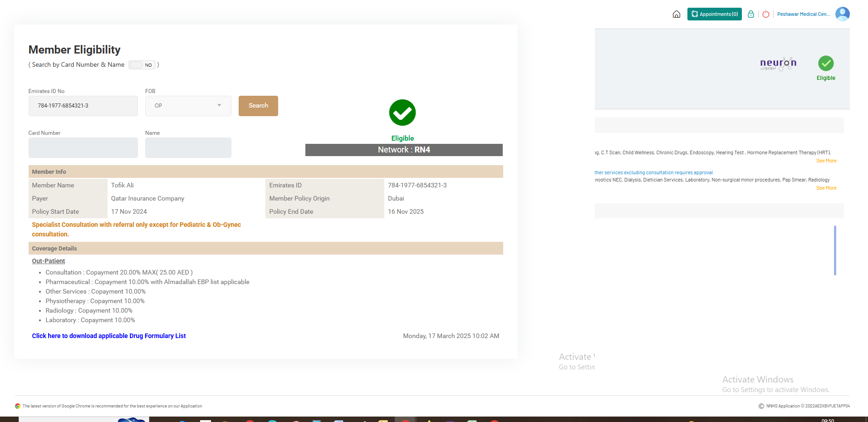Open the Appointments (0) button
Screen dimensions: 868x422
pos(714,14)
